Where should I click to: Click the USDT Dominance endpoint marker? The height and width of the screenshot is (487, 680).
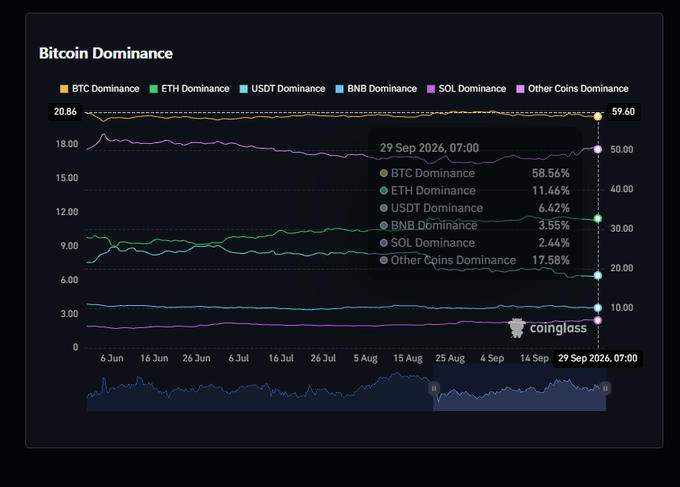(598, 275)
